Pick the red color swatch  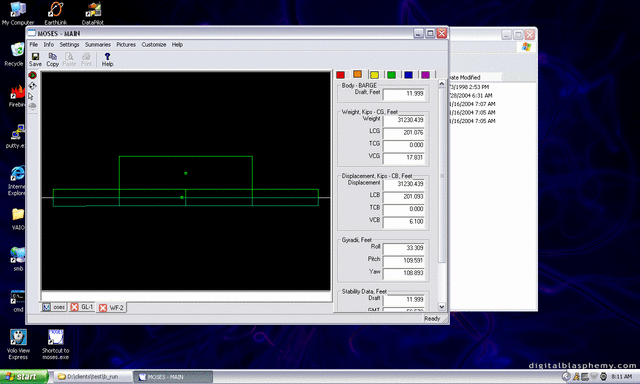[340, 75]
